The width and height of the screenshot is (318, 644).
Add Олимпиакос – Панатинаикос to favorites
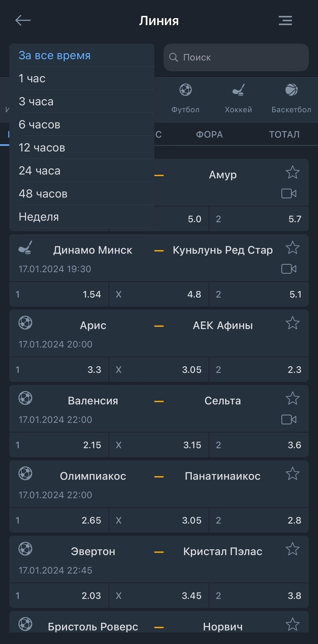point(292,473)
